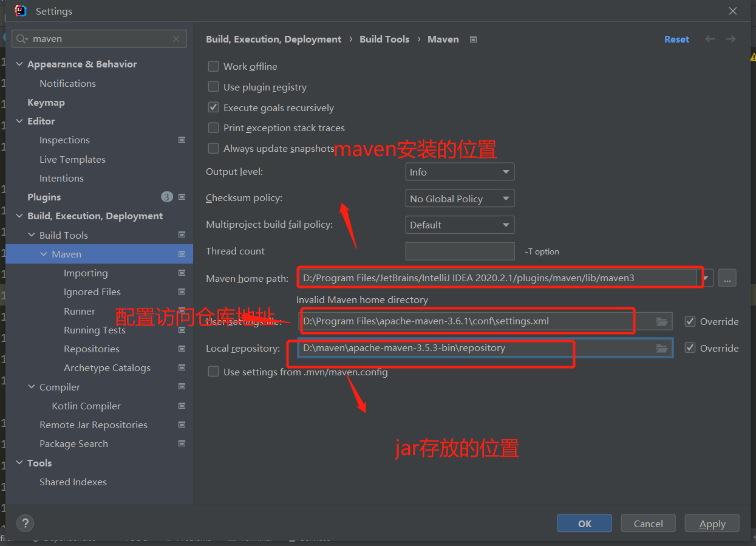The image size is (756, 546).
Task: Enable Print exception stack traces
Action: tap(213, 128)
